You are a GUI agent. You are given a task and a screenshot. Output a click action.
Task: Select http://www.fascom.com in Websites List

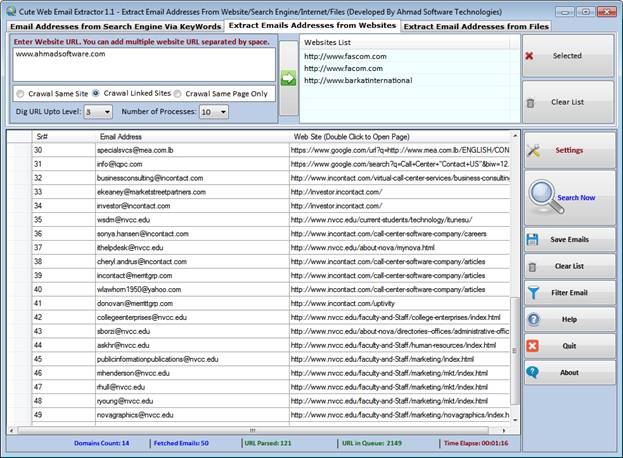pos(345,56)
